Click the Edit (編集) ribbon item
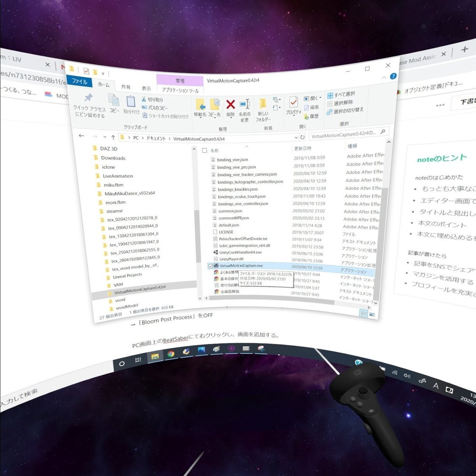Image resolution: width=476 pixels, height=476 pixels. (x=311, y=107)
